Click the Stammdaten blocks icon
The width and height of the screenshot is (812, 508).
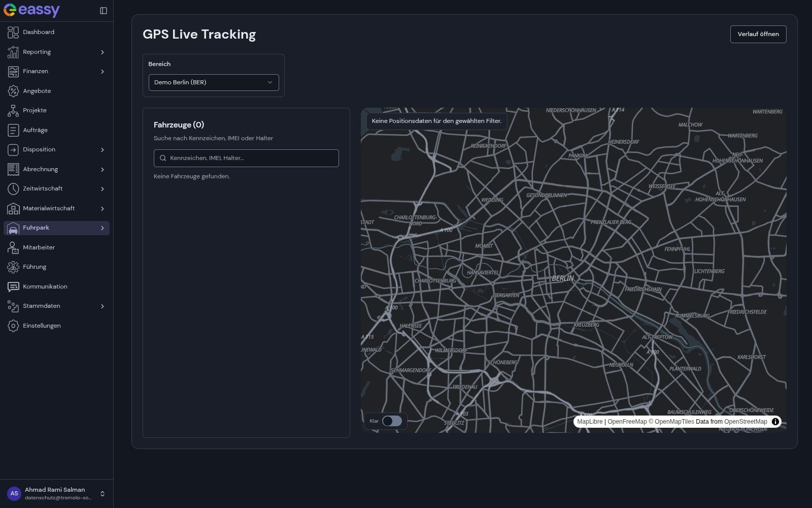pyautogui.click(x=13, y=306)
